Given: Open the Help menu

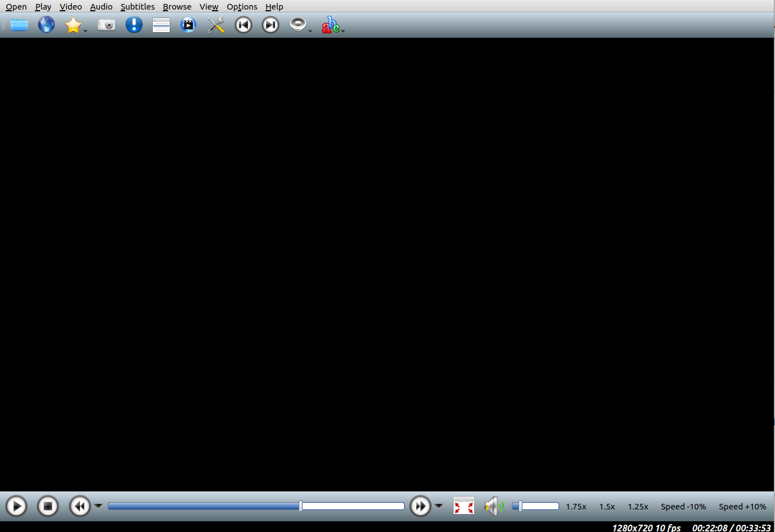Looking at the screenshot, I should coord(274,7).
